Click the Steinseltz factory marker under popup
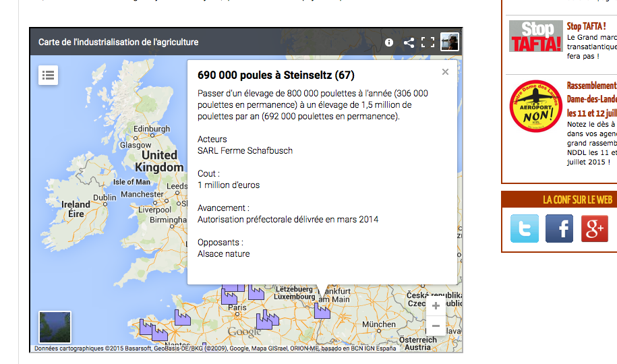Image resolution: width=617 pixels, height=364 pixels. click(322, 310)
